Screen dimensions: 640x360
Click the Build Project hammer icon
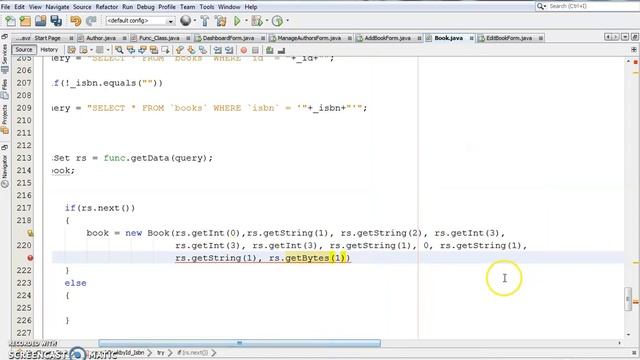205,21
